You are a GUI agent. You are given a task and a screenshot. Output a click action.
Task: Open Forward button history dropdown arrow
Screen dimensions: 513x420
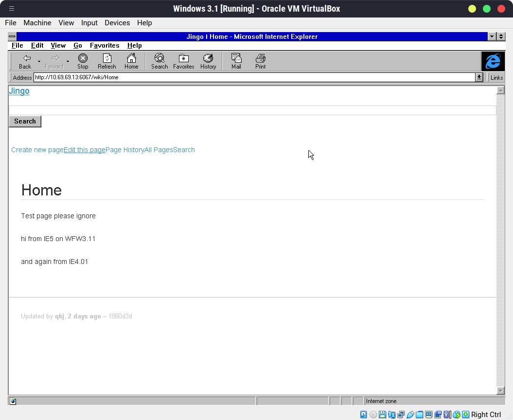[x=68, y=61]
